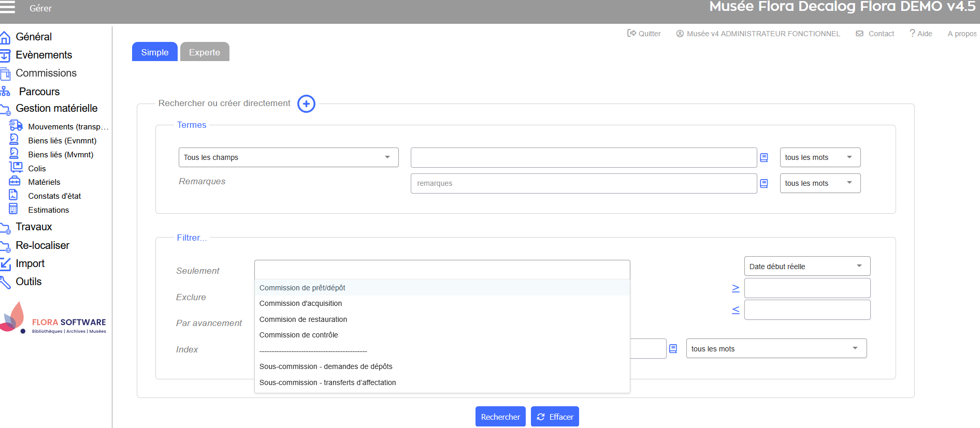The image size is (980, 428).
Task: Click the Estimations calculator icon
Action: (13, 209)
